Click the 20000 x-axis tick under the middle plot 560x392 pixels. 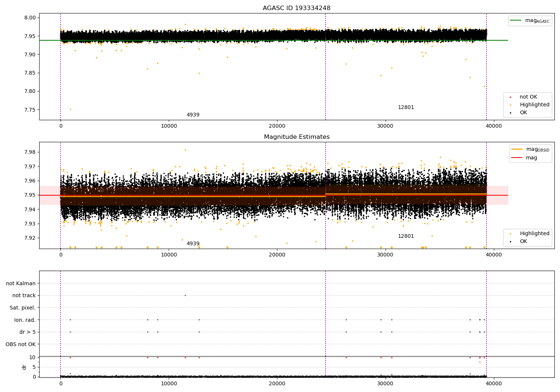pyautogui.click(x=277, y=255)
